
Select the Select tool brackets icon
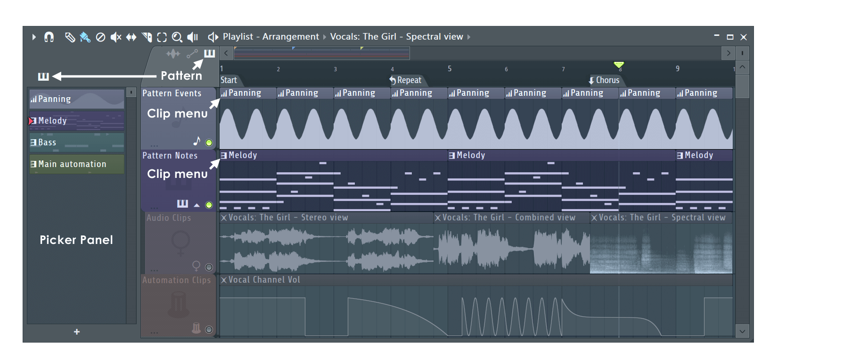pos(162,37)
